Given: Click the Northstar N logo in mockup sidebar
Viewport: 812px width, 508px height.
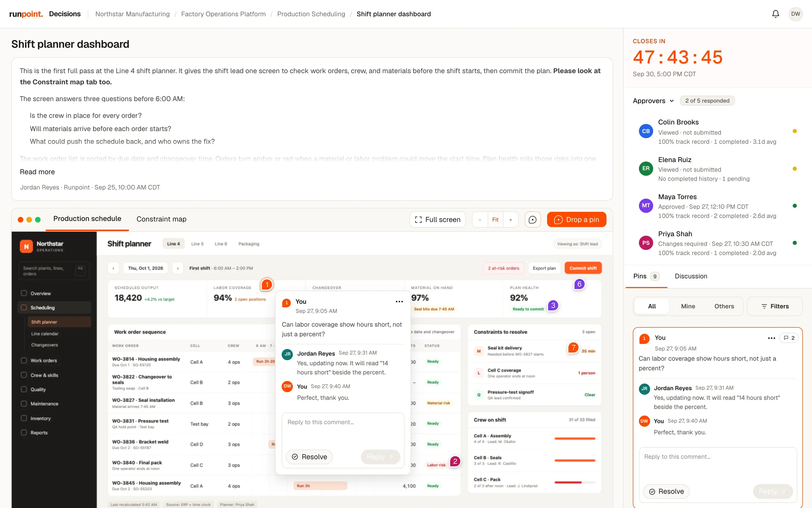Looking at the screenshot, I should click(x=26, y=246).
